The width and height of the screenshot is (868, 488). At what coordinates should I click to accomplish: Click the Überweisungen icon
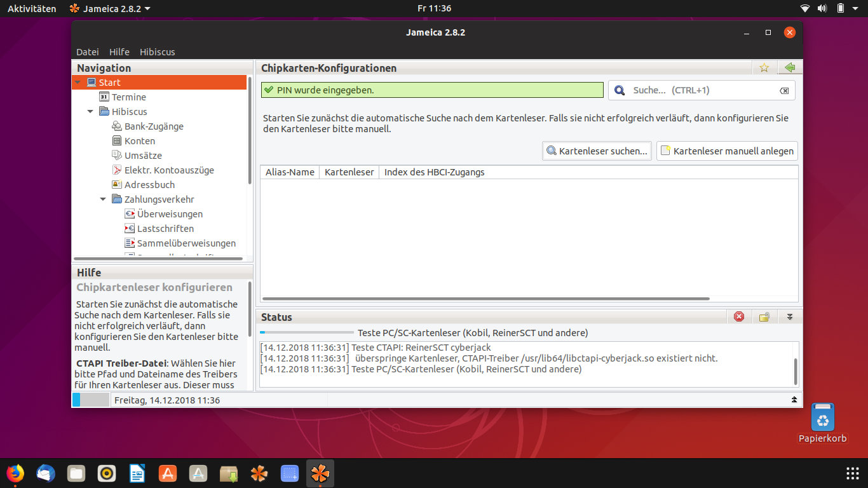pyautogui.click(x=130, y=213)
